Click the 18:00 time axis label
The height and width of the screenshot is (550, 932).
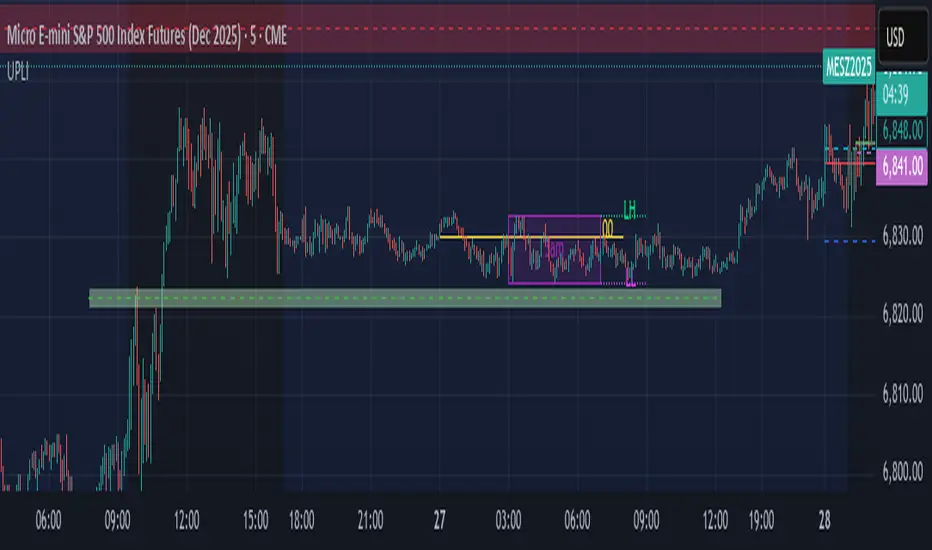coord(301,520)
